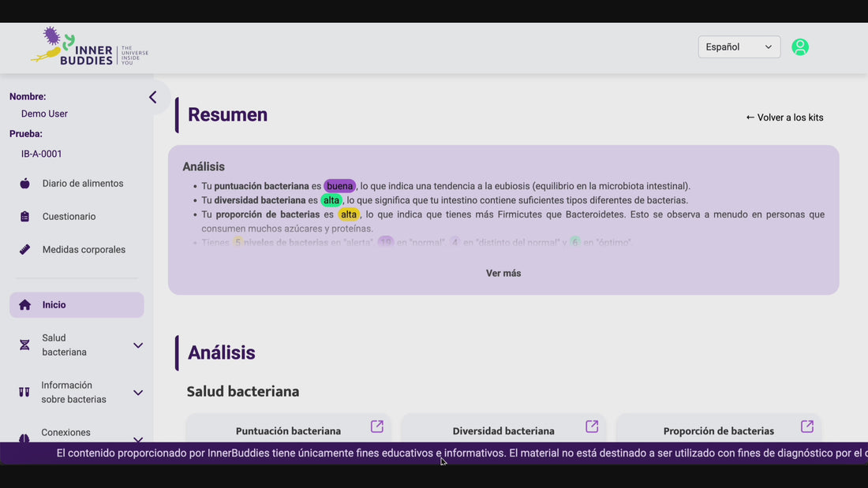Open the Español language dropdown
The image size is (868, 488).
[739, 47]
